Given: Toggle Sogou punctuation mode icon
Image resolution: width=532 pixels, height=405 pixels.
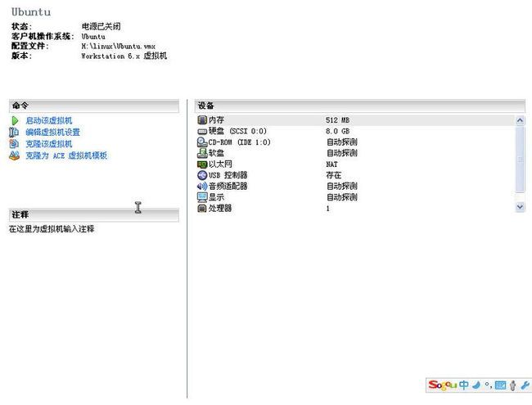Looking at the screenshot, I should click(489, 385).
